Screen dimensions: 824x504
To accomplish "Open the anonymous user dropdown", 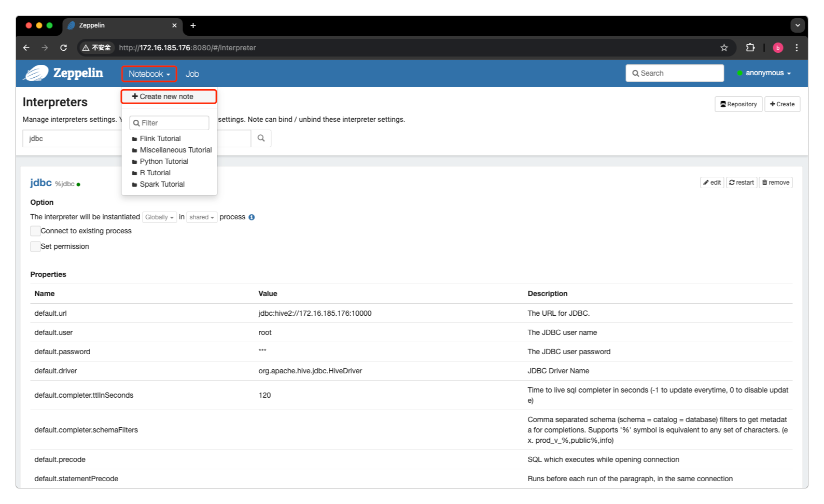I will (x=764, y=73).
